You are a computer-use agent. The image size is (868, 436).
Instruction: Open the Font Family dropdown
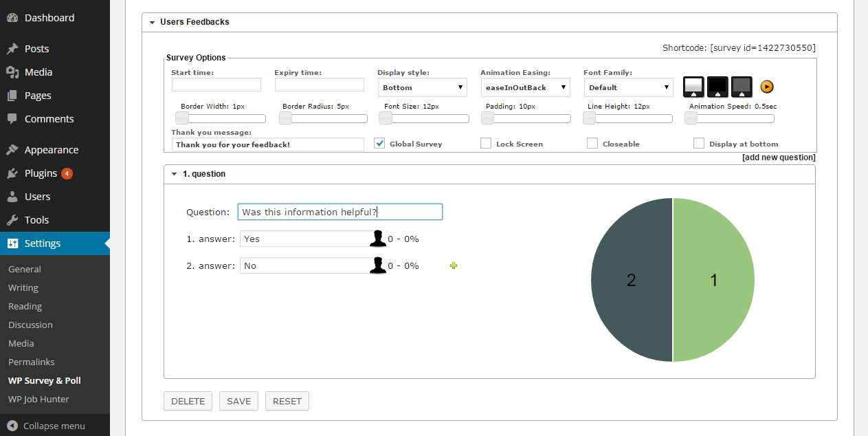(x=629, y=87)
